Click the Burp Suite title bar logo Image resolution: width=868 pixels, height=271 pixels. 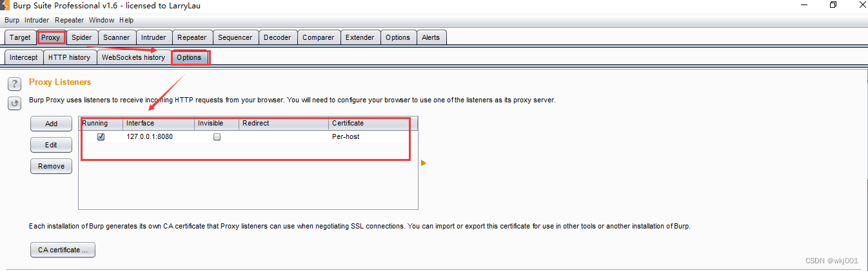coord(5,5)
